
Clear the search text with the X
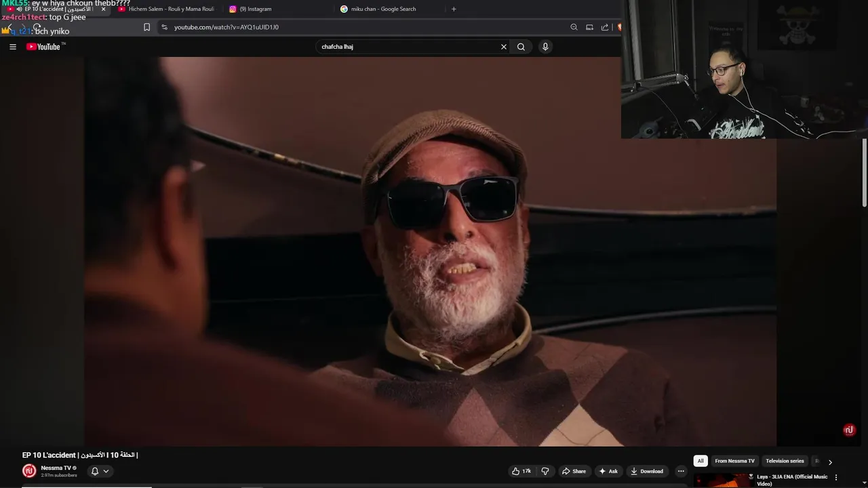click(503, 47)
